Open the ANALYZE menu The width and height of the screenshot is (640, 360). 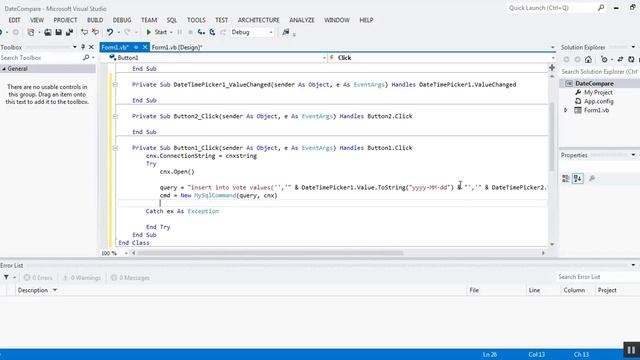(302, 20)
